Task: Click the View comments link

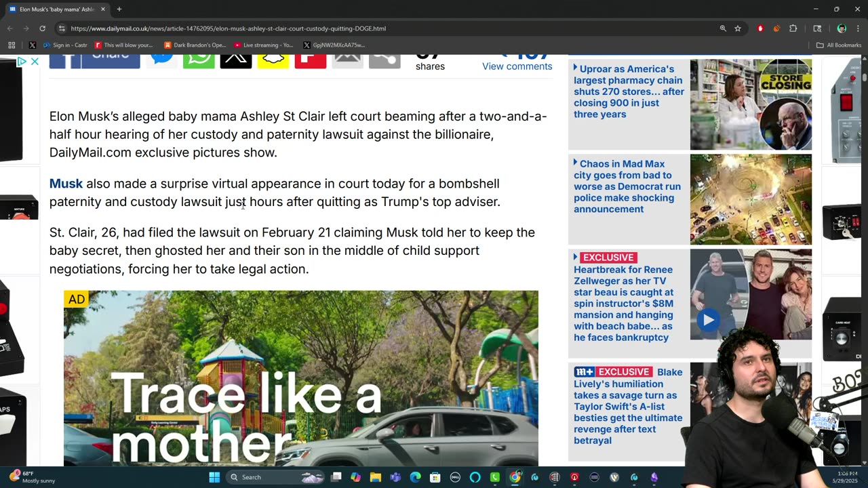Action: 517,66
